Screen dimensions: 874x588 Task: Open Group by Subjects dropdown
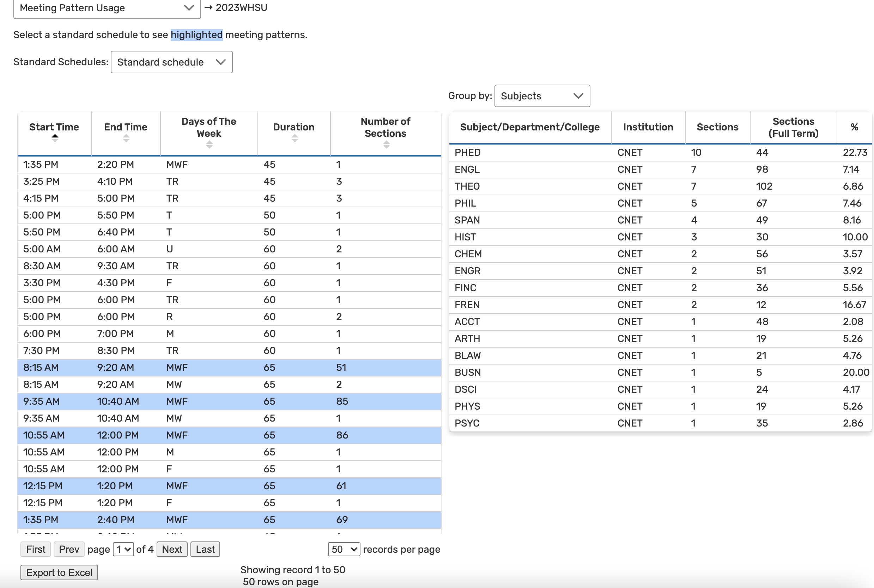(541, 96)
